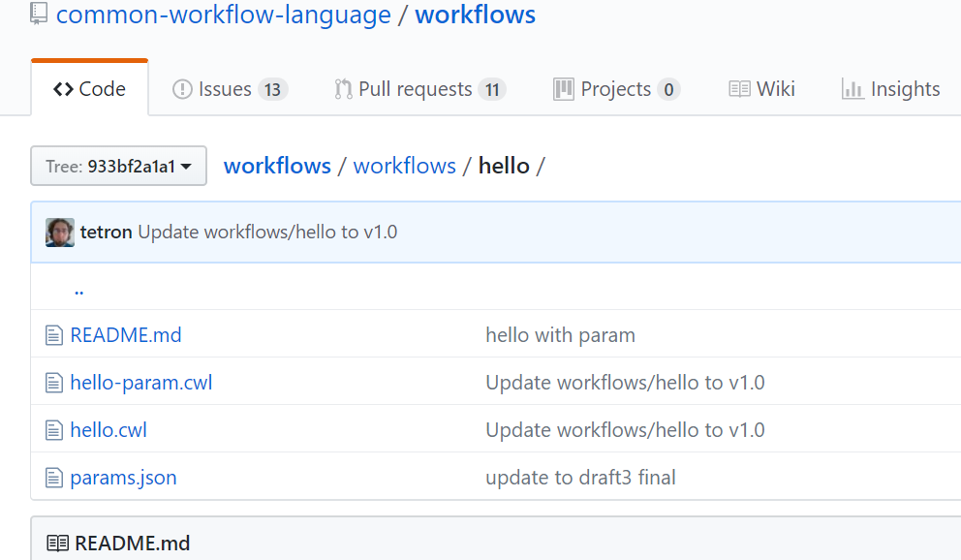Open the params.json file
The image size is (961, 560).
pyautogui.click(x=123, y=478)
